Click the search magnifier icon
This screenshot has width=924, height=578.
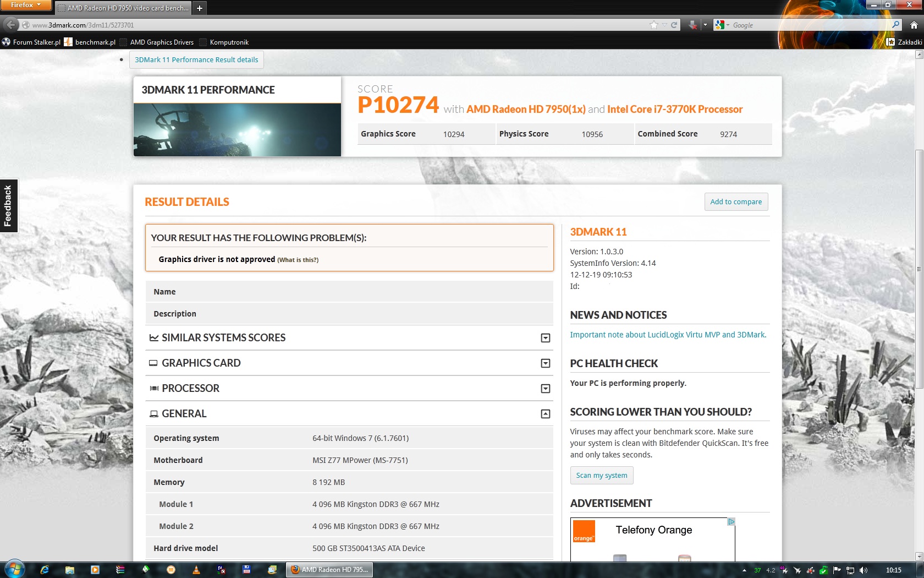[x=895, y=25]
